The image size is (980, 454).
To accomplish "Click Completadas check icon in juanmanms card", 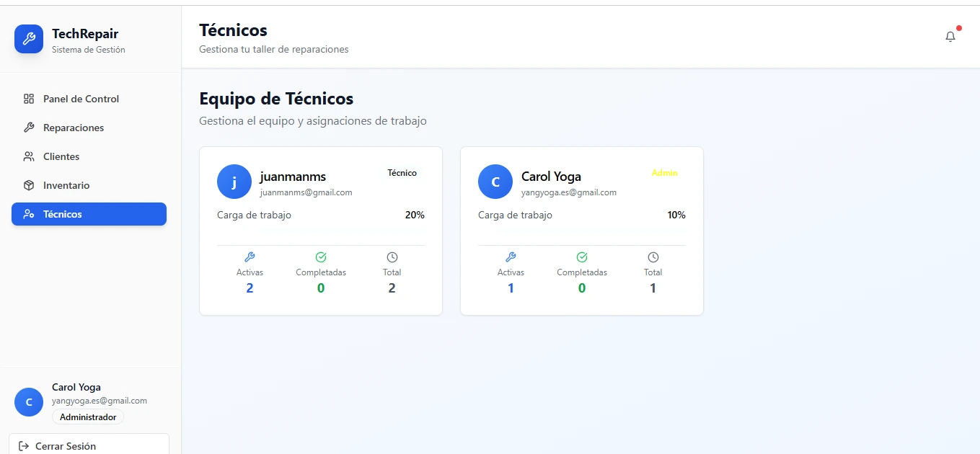I will (x=321, y=257).
